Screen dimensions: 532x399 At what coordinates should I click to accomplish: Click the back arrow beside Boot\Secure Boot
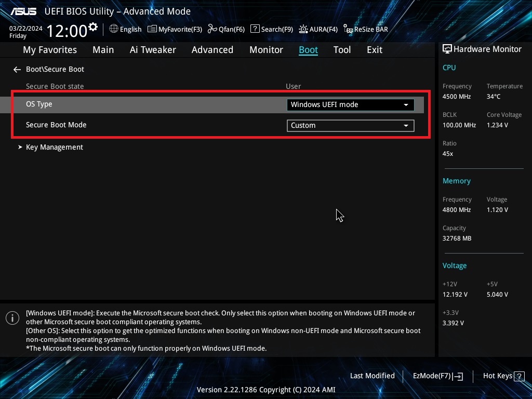[17, 70]
